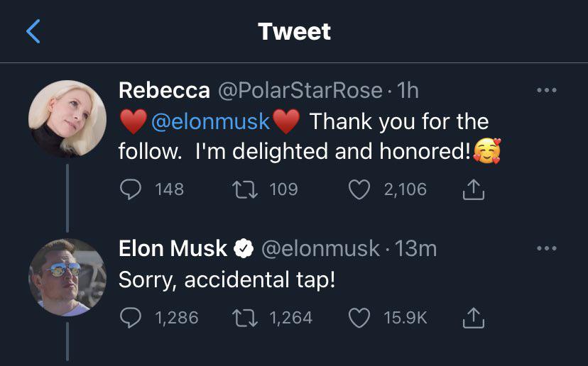Image resolution: width=588 pixels, height=366 pixels.
Task: Tap the Rebecca display name
Action: click(x=163, y=91)
